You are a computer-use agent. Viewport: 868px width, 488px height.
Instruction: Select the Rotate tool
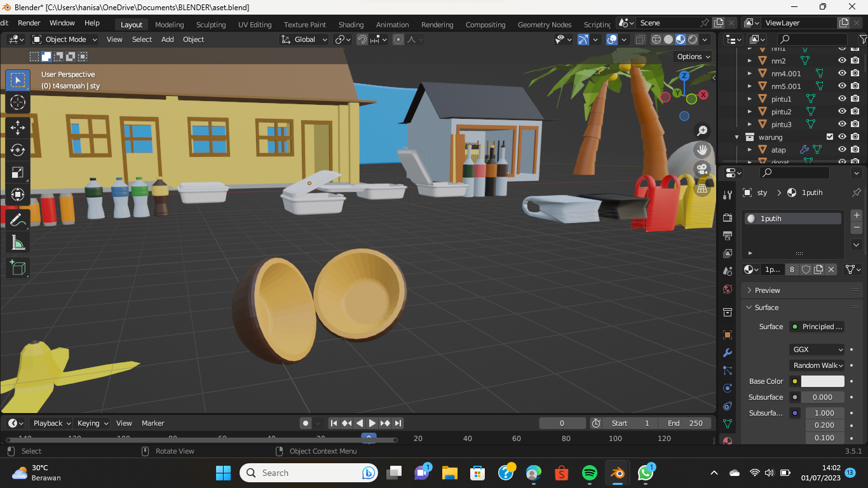pyautogui.click(x=18, y=150)
